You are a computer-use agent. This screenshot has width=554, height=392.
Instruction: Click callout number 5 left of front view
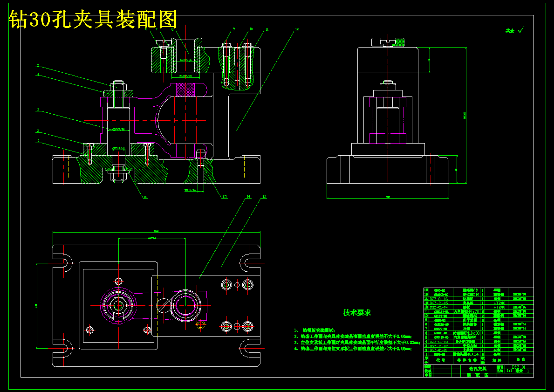[38, 65]
